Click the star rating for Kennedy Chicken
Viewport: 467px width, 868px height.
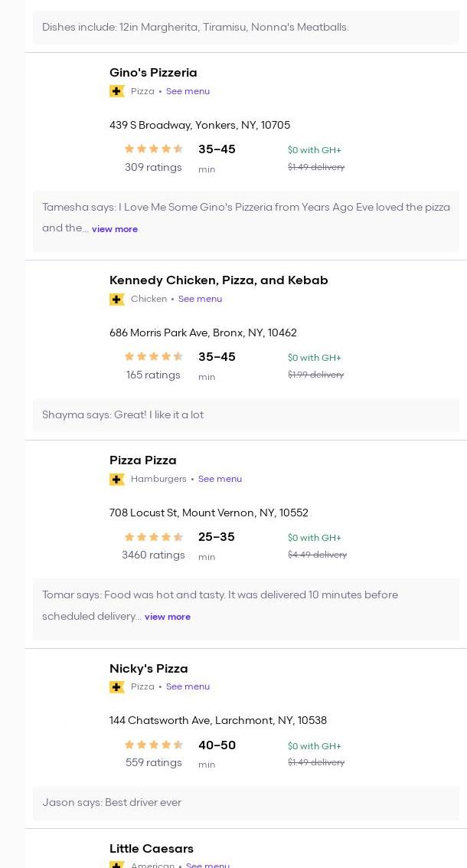pos(154,357)
